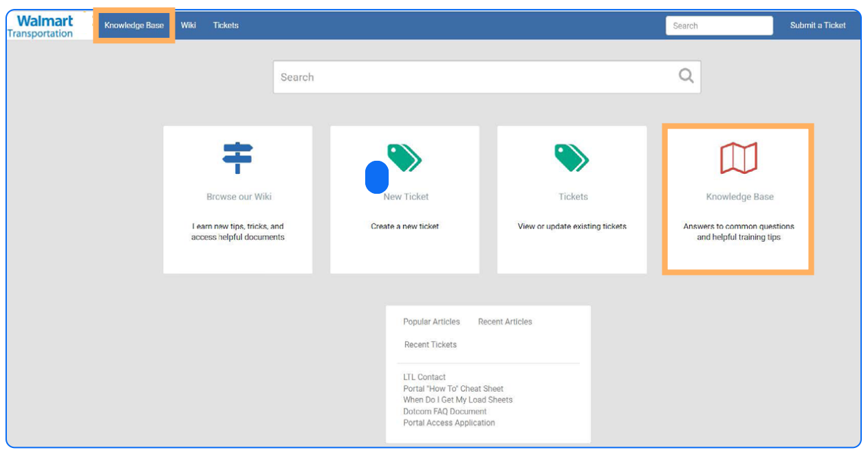Image resolution: width=868 pixels, height=459 pixels.
Task: Open Knowledge Base in the top navigation bar
Action: [x=134, y=25]
